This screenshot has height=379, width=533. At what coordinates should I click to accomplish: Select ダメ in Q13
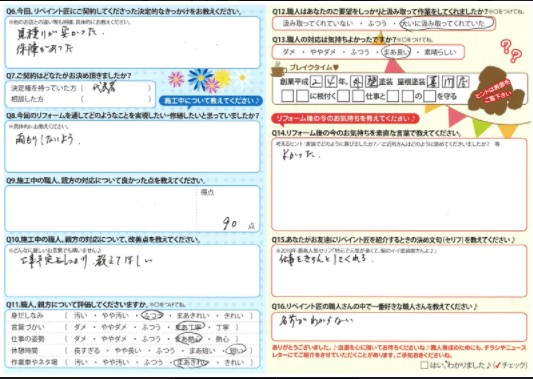(289, 52)
